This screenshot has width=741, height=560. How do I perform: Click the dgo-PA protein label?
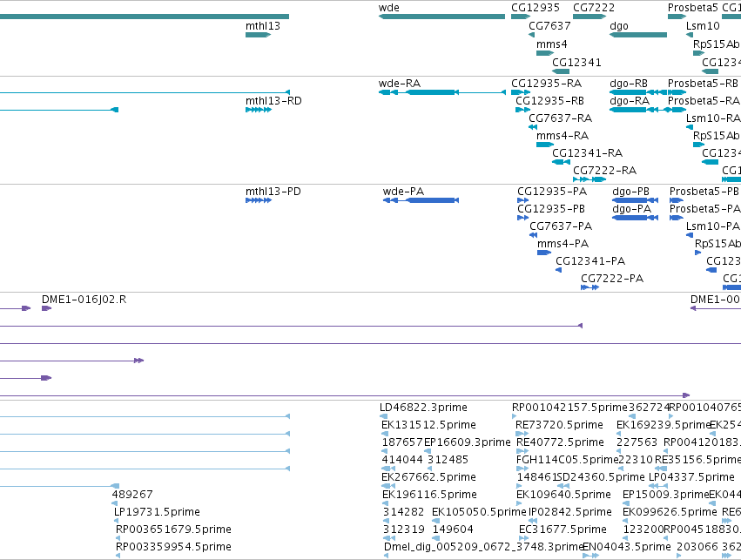coord(631,209)
